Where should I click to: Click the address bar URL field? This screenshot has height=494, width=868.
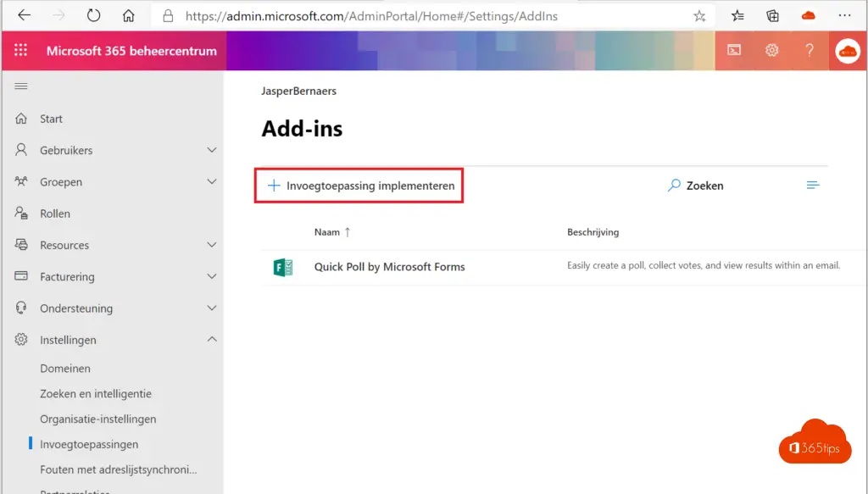371,16
